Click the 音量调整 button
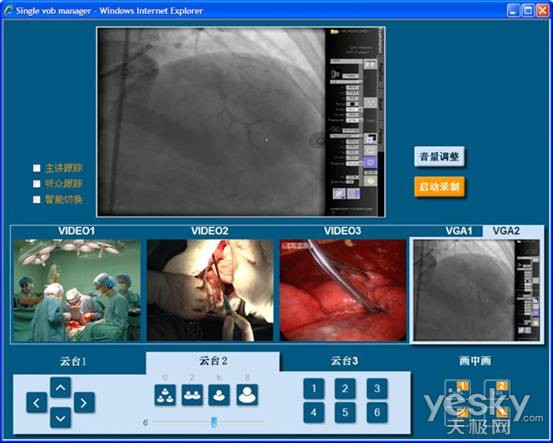The height and width of the screenshot is (443, 553). [439, 157]
